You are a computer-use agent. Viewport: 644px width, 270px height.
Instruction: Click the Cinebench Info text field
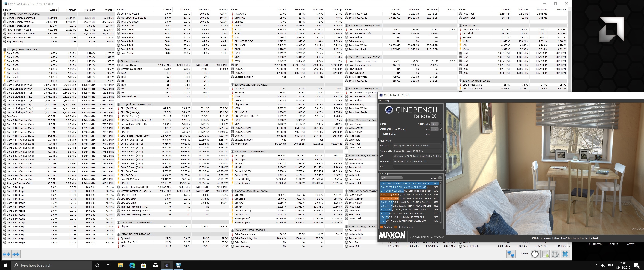[417, 166]
